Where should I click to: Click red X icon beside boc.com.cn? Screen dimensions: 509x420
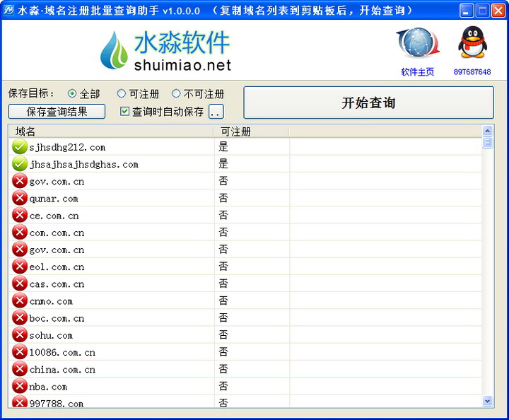click(x=20, y=317)
